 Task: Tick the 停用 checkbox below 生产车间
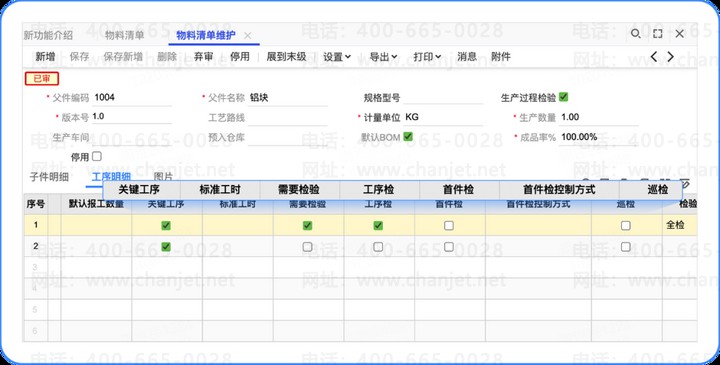click(97, 157)
